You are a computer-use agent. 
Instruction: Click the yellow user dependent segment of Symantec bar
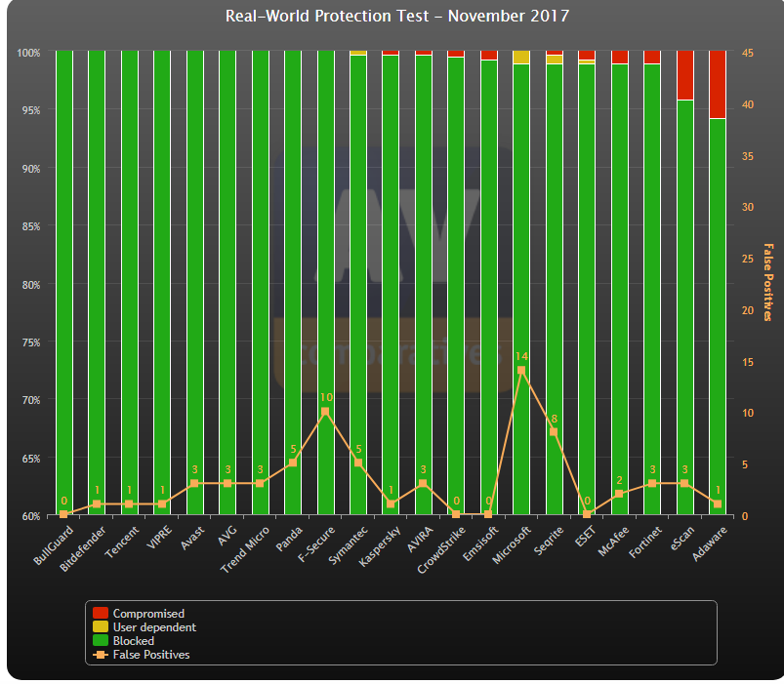(x=358, y=53)
